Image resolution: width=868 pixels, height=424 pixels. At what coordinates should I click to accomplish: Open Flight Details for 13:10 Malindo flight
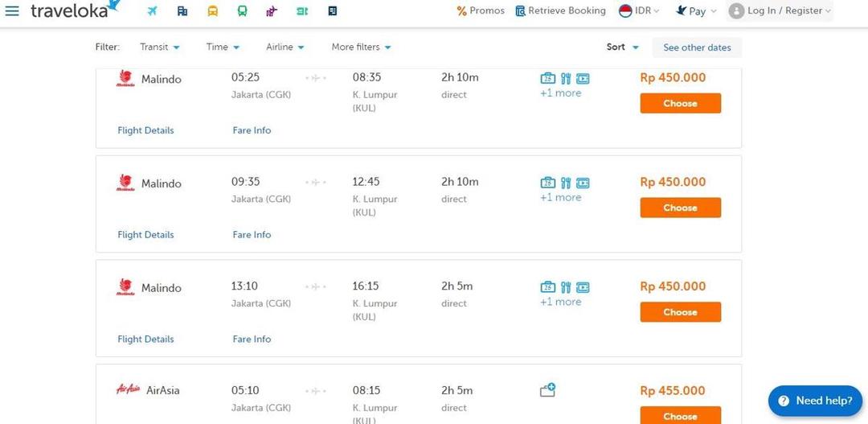pos(145,339)
